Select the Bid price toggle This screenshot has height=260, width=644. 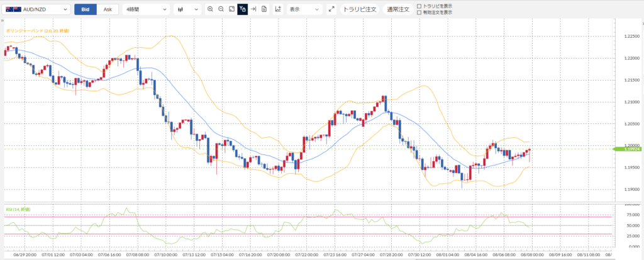(86, 9)
